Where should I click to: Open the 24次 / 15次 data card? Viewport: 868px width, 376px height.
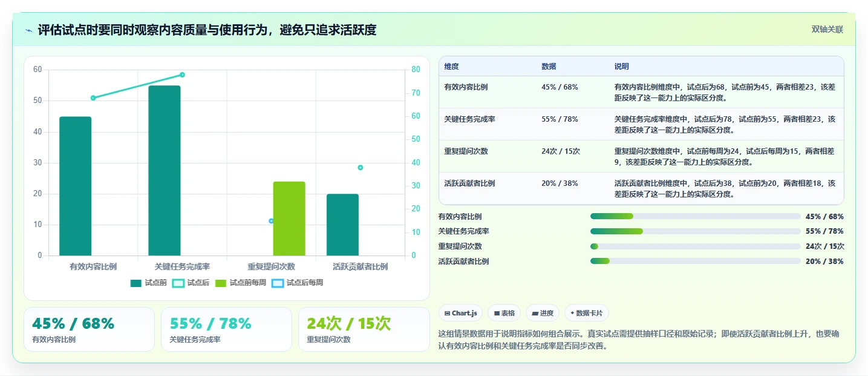(364, 329)
